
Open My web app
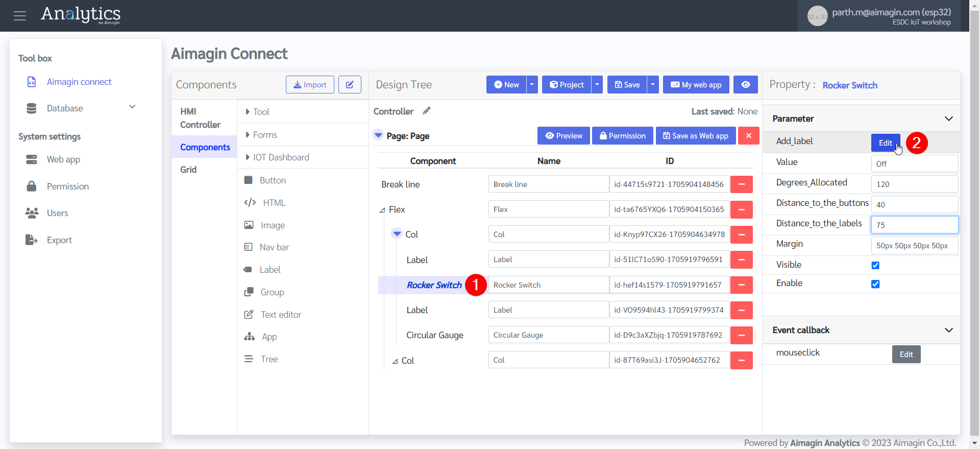pos(696,85)
